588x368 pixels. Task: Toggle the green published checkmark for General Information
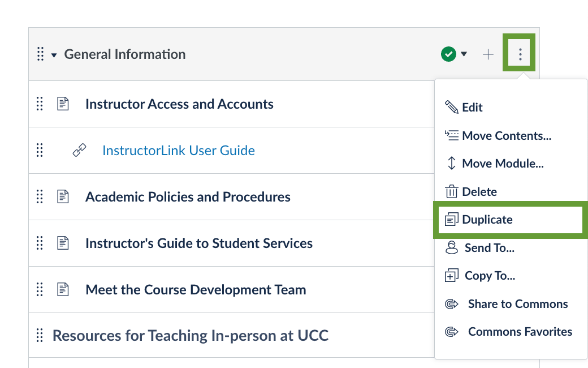(448, 54)
